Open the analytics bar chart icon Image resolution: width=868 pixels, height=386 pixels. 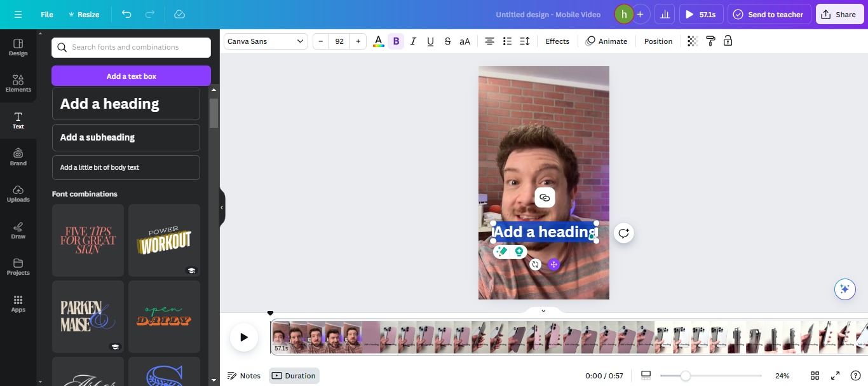pyautogui.click(x=664, y=14)
